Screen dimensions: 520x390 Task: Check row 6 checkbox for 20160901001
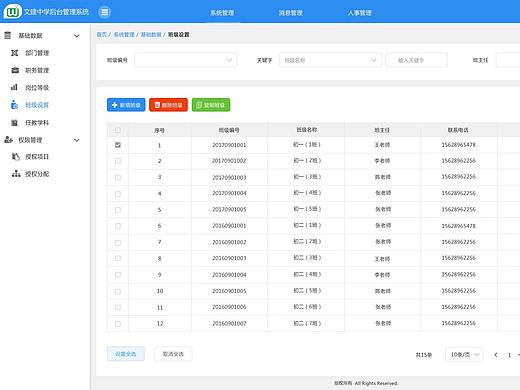pyautogui.click(x=118, y=226)
